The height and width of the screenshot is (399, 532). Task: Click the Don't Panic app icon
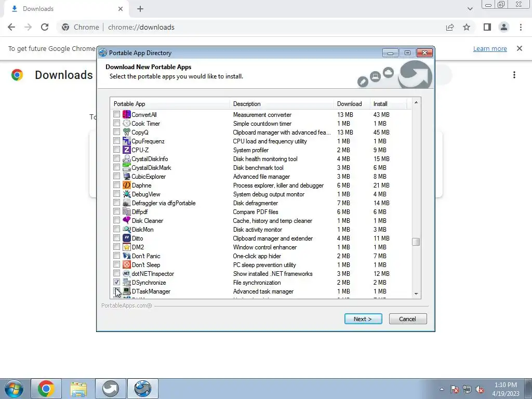pos(127,256)
